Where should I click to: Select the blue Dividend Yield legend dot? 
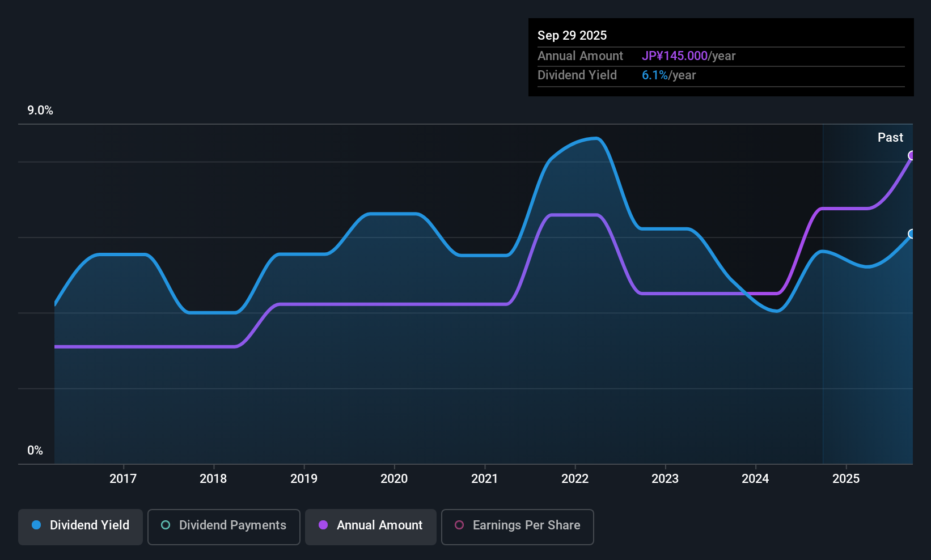click(x=36, y=525)
